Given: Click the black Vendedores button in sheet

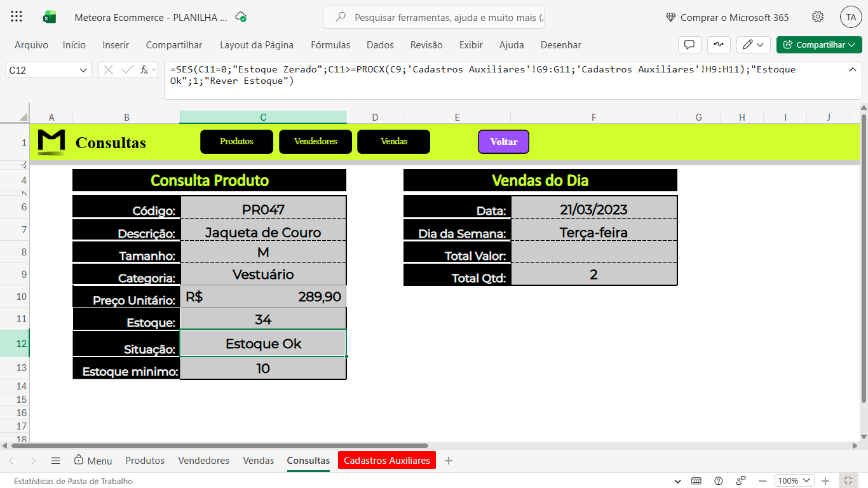Looking at the screenshot, I should click(x=315, y=142).
